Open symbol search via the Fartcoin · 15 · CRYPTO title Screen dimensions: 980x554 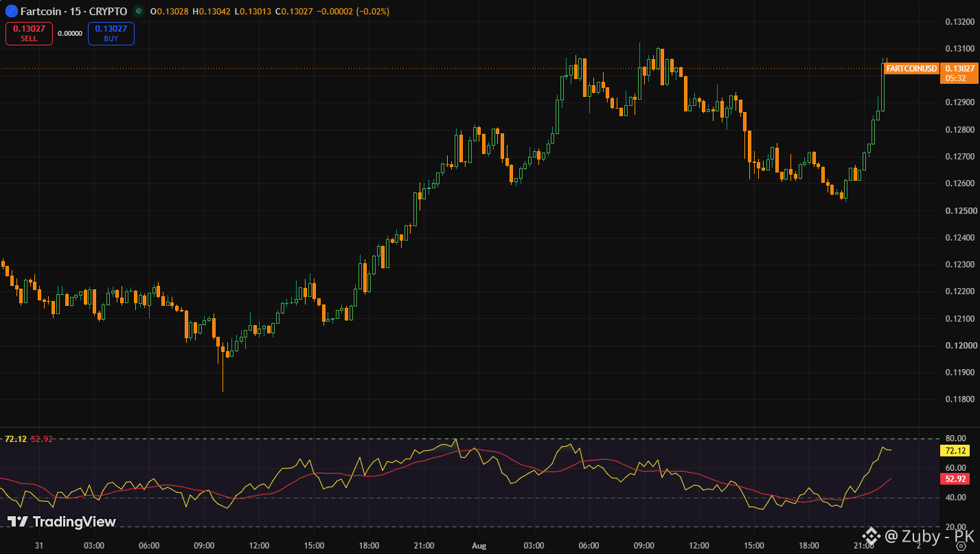pos(73,11)
